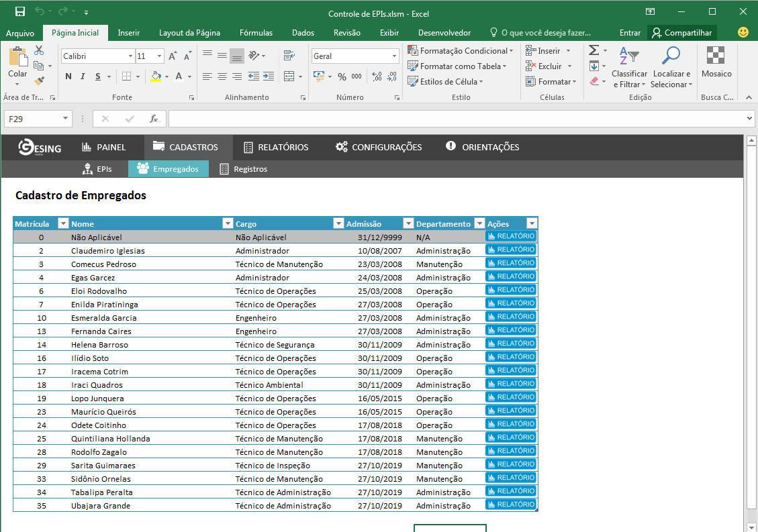Image resolution: width=758 pixels, height=532 pixels.
Task: Click the increase font size icon
Action: [173, 56]
